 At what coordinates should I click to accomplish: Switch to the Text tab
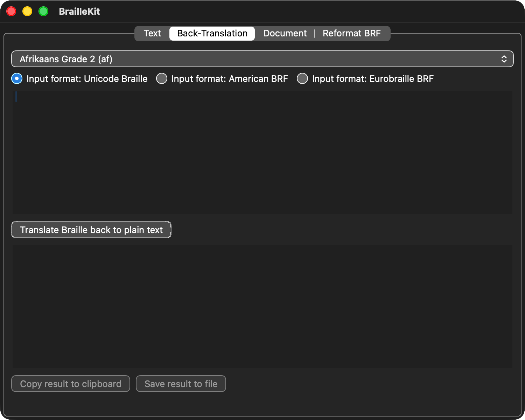[x=152, y=33]
